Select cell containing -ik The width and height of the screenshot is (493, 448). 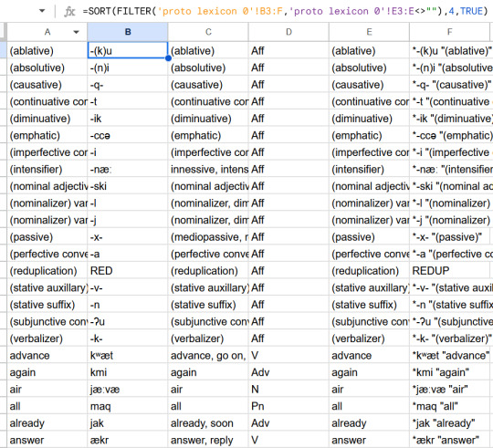[128, 119]
